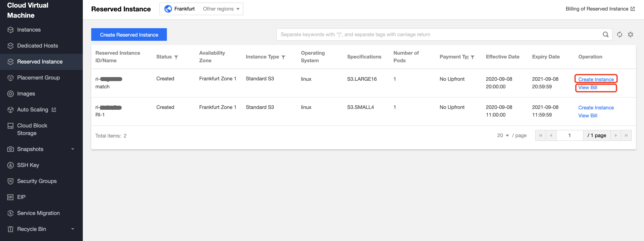Expand the Snapshots sidebar menu
This screenshot has width=644, height=241.
coord(73,149)
